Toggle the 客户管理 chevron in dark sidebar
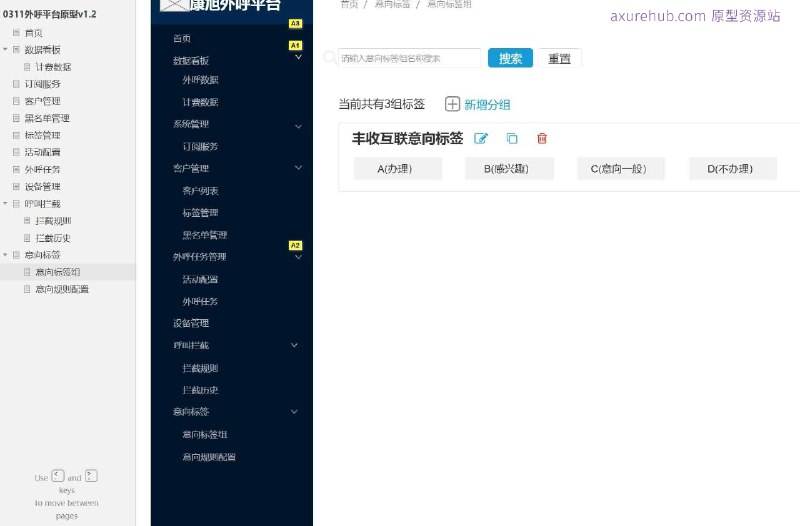This screenshot has height=526, width=800. tap(298, 167)
